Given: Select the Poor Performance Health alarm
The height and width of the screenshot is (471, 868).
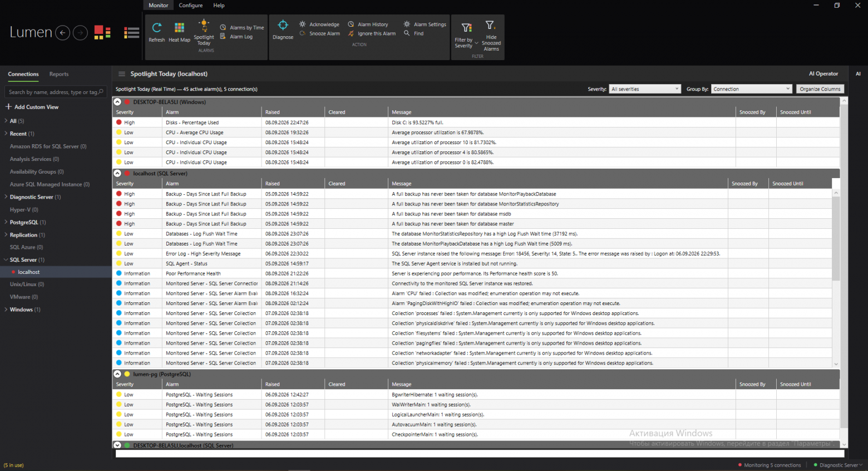Looking at the screenshot, I should pyautogui.click(x=472, y=274).
